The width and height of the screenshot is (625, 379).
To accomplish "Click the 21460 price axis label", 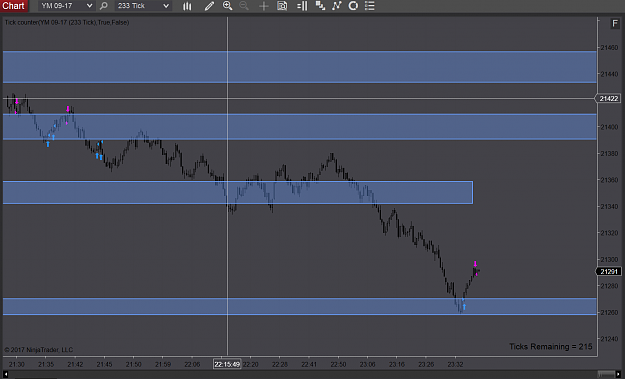I will coord(609,48).
